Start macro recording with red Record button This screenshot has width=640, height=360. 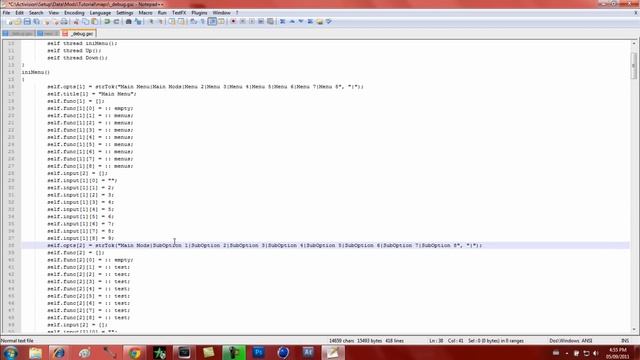tap(233, 21)
